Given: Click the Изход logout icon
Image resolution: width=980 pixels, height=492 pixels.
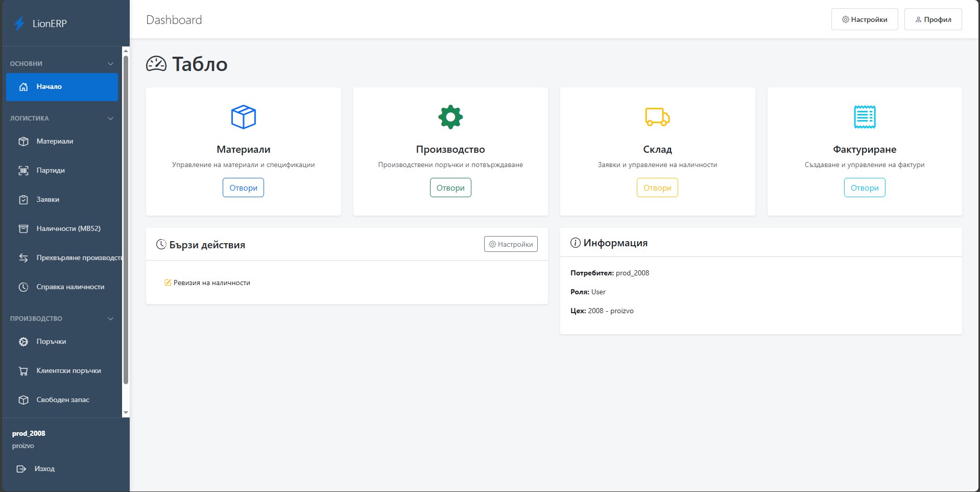Looking at the screenshot, I should (21, 469).
